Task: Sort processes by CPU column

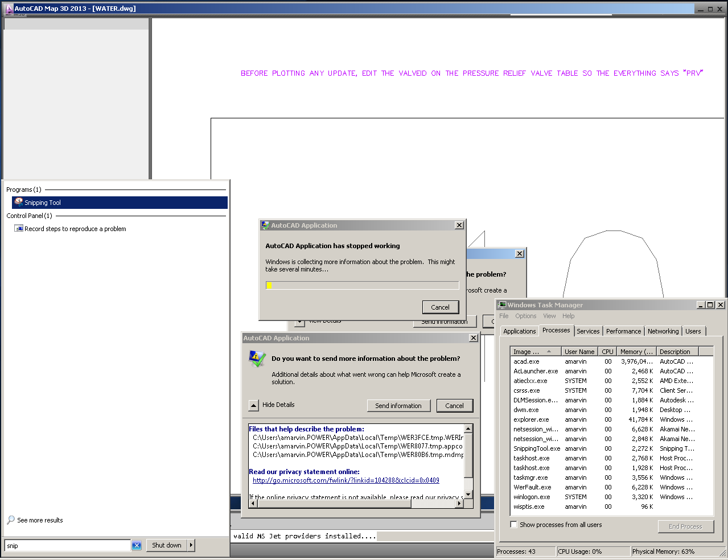Action: (607, 352)
